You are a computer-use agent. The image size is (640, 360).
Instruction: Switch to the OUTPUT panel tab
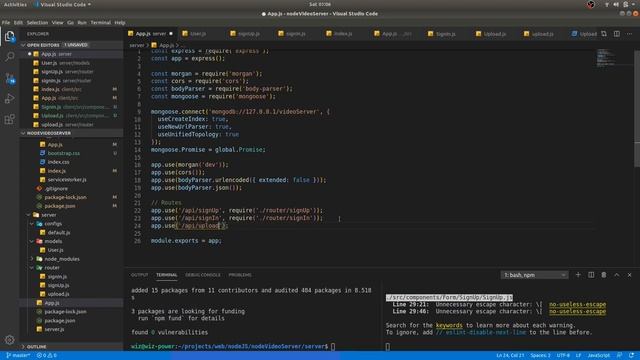(x=139, y=275)
